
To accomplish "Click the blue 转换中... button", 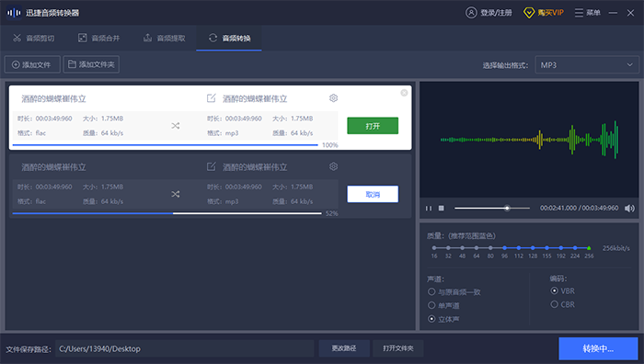I will (598, 348).
